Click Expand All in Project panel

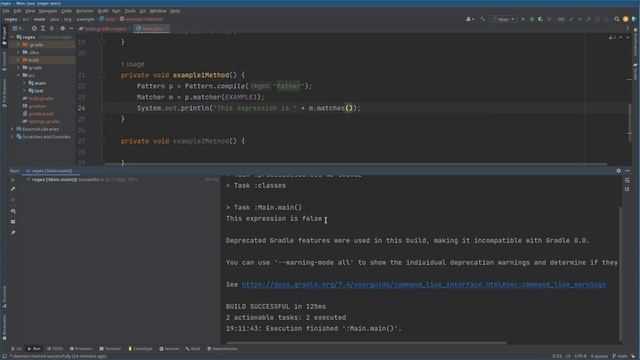point(43,29)
